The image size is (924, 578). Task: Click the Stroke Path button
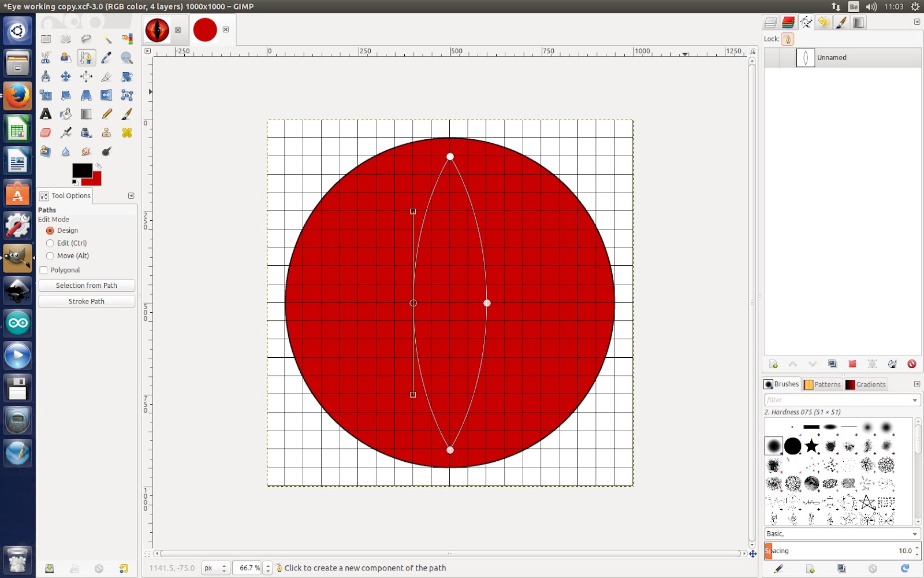tap(86, 301)
